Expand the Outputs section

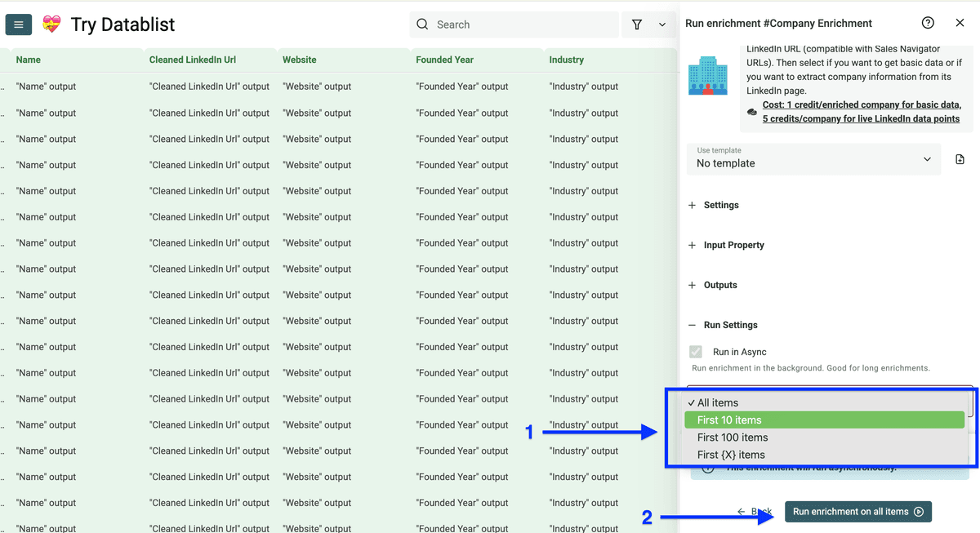click(713, 285)
